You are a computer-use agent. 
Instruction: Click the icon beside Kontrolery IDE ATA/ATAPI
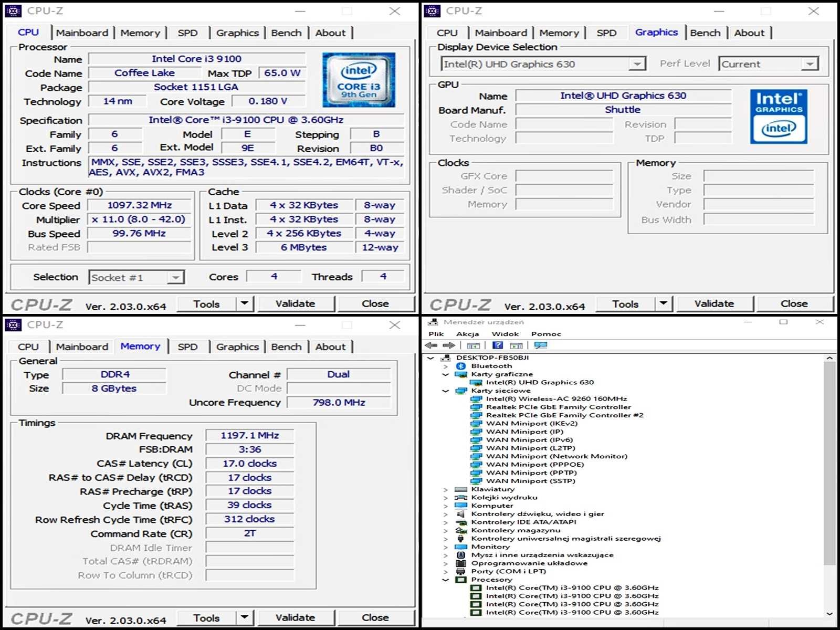tap(461, 522)
